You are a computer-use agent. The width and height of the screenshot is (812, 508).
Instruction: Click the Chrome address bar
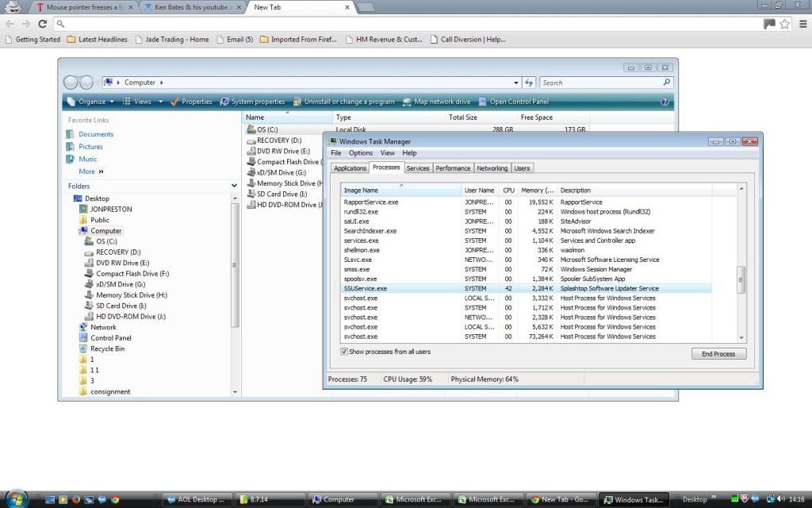(x=409, y=24)
